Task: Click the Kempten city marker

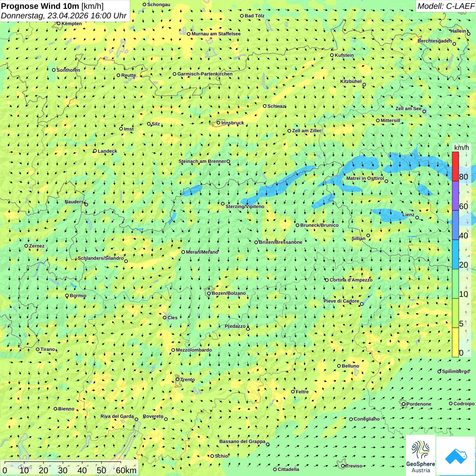Action: (58, 23)
